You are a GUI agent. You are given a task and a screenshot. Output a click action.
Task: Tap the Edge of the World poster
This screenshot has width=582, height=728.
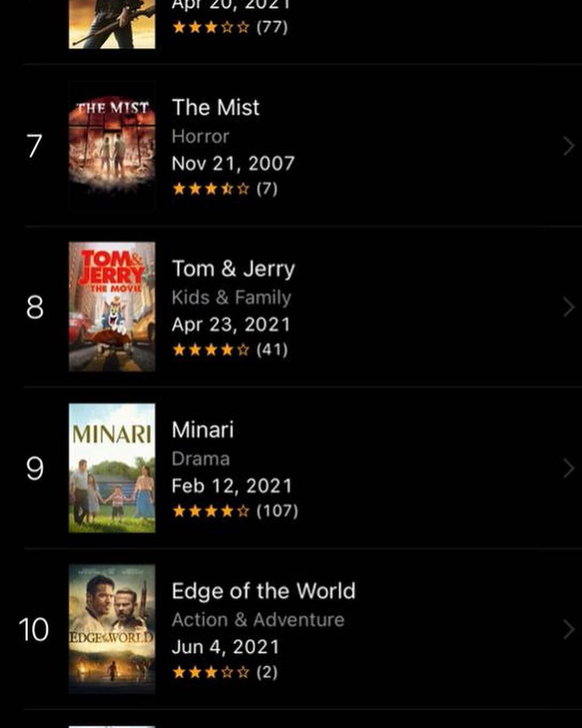click(x=112, y=629)
